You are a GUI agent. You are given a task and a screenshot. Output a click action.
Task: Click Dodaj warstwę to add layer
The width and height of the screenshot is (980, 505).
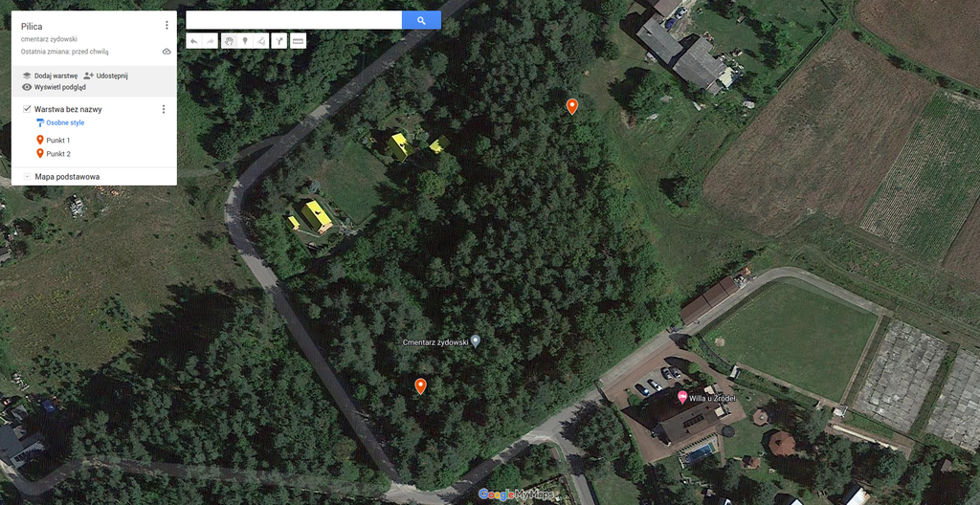(x=50, y=76)
